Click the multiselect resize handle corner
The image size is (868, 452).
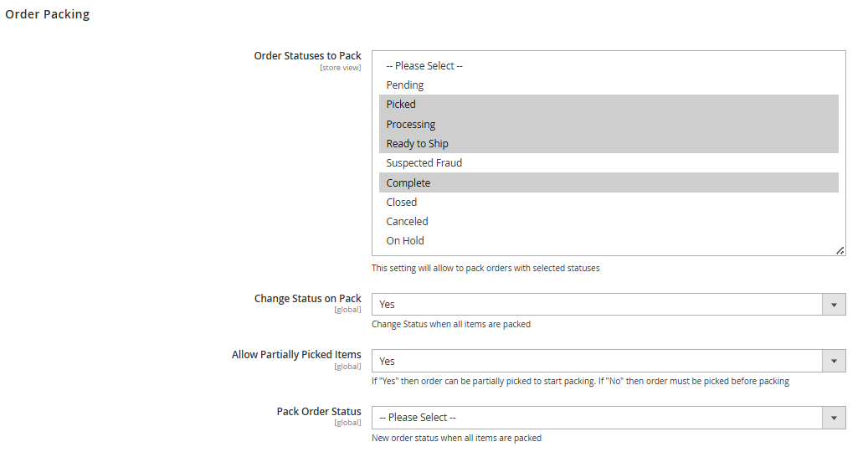(840, 250)
